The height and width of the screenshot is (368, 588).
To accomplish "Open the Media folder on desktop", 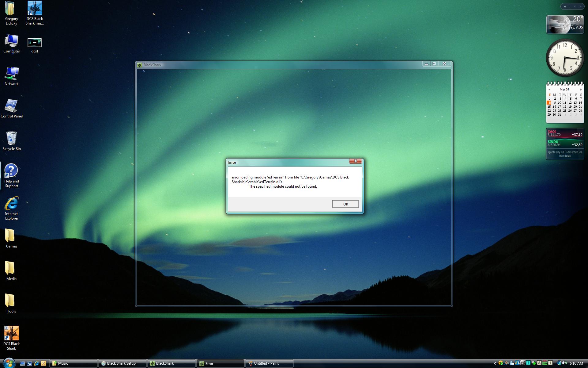I will click(11, 271).
